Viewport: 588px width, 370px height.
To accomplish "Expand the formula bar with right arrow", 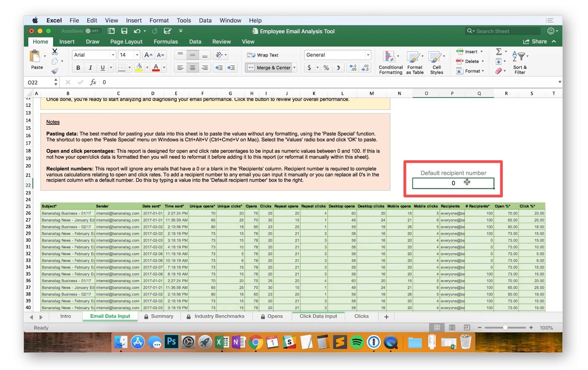I will click(x=559, y=82).
